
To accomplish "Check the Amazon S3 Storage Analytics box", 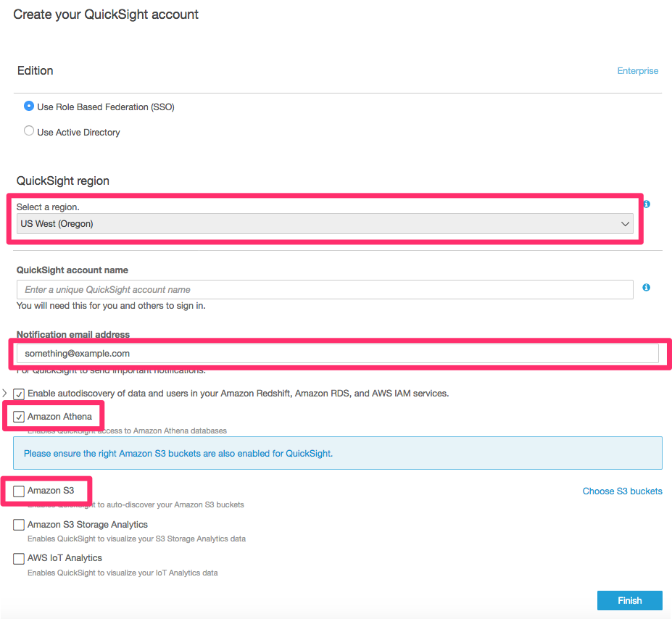I will click(19, 525).
